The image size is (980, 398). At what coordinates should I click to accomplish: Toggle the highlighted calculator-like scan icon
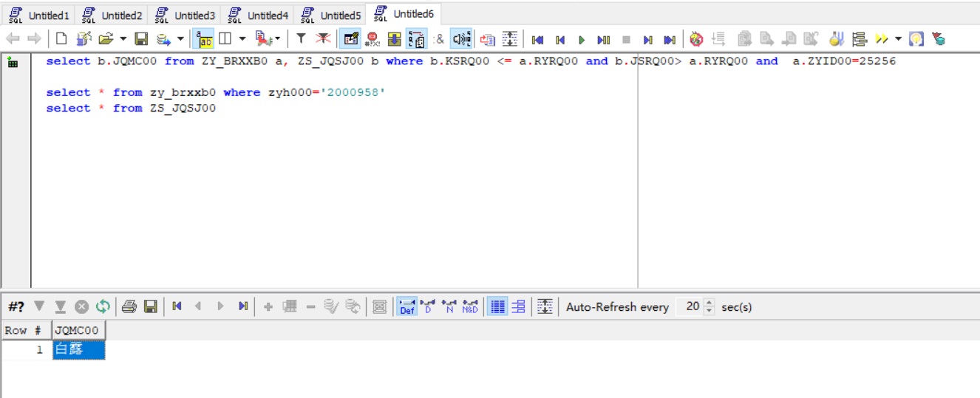(x=417, y=39)
